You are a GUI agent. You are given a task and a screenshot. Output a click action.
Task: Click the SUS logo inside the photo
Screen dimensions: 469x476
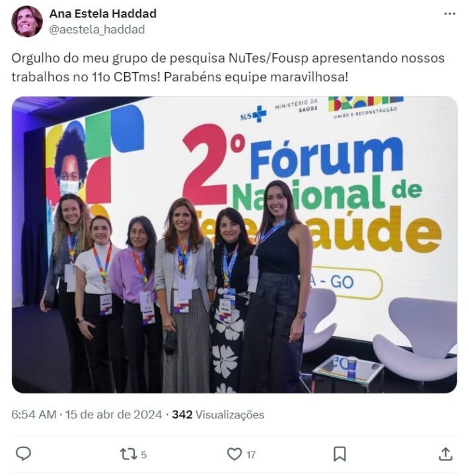point(253,114)
